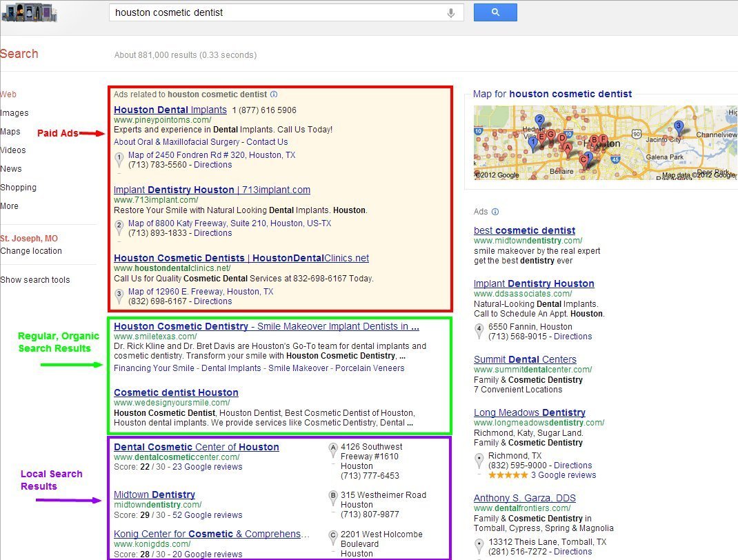This screenshot has width=738, height=560.
Task: Click pin C beside 2201 West Holcombe
Action: coord(332,537)
